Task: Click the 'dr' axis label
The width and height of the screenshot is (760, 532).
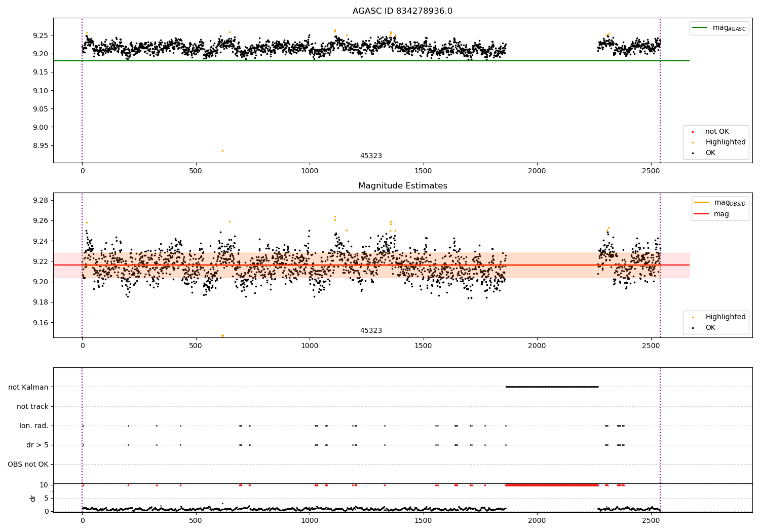Action: (33, 499)
